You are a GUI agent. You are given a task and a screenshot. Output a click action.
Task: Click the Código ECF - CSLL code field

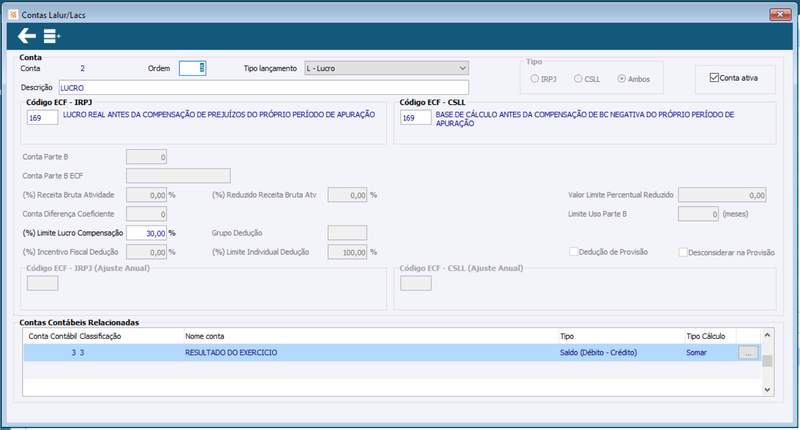[416, 118]
